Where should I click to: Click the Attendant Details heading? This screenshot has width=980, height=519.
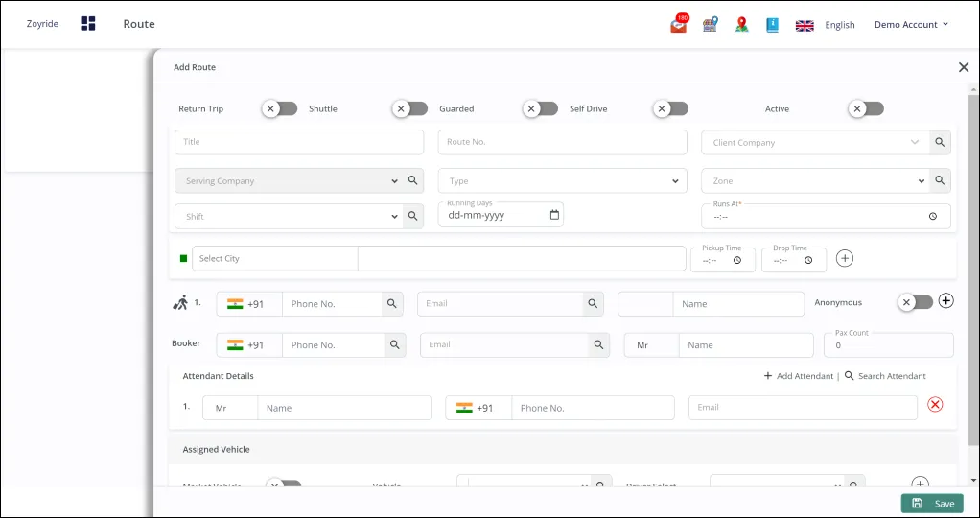coord(218,376)
